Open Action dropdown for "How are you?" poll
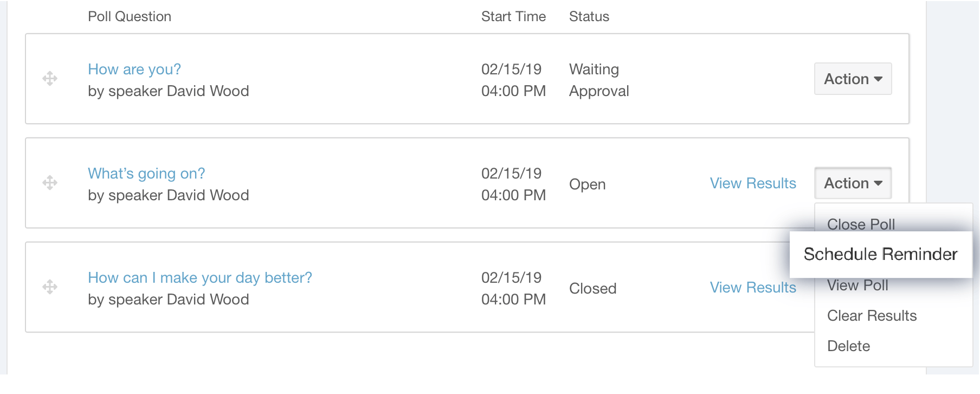The height and width of the screenshot is (394, 980). click(853, 79)
